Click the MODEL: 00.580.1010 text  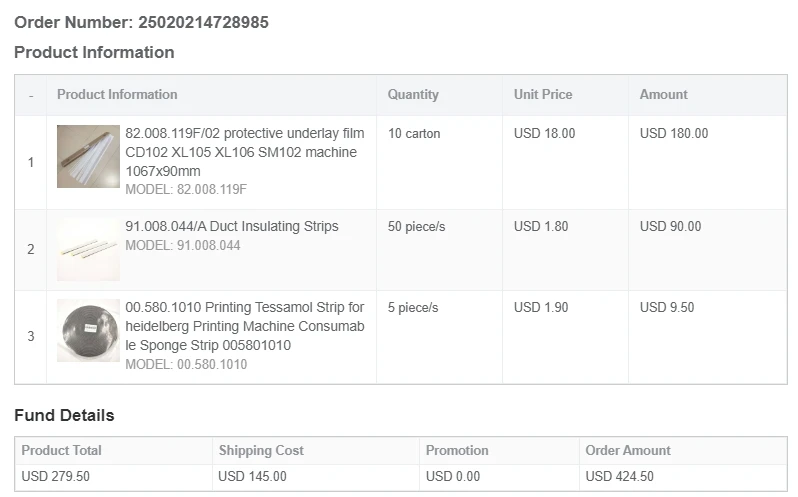click(186, 364)
